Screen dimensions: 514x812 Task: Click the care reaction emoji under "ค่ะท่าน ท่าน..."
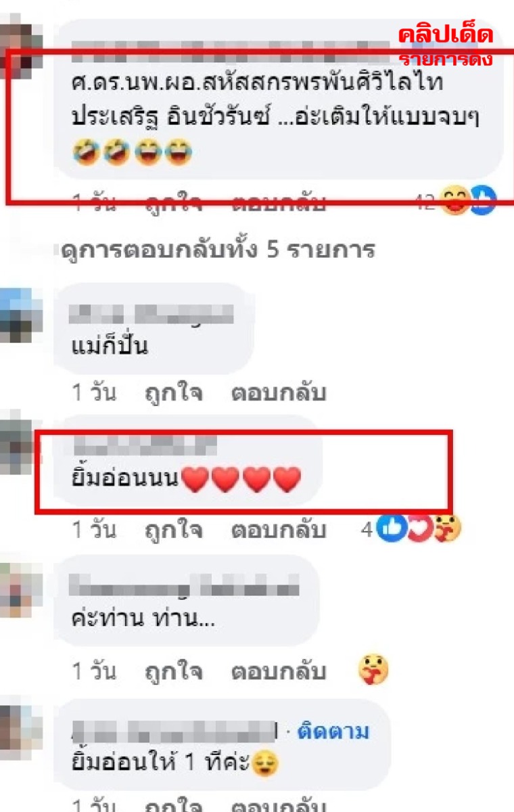click(x=373, y=671)
